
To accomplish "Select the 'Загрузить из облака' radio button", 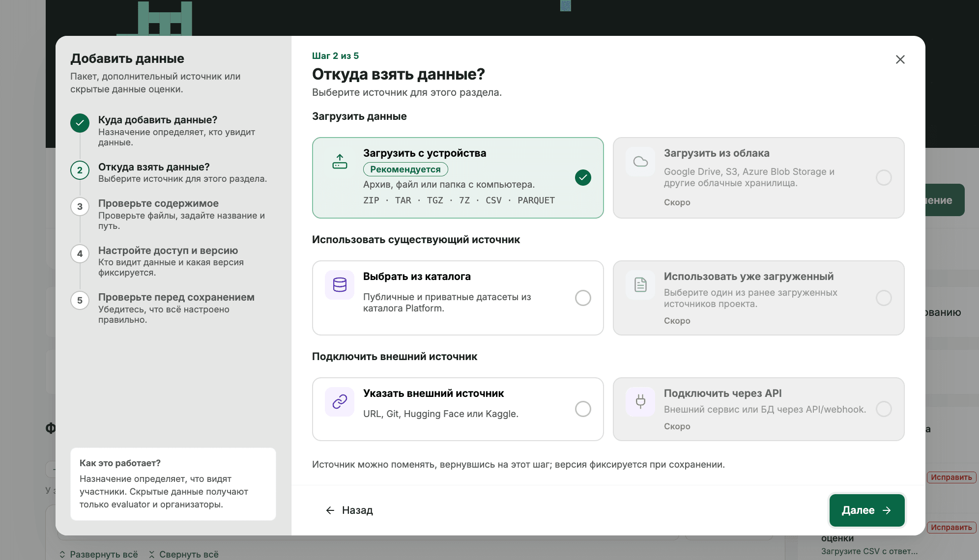I will pyautogui.click(x=884, y=177).
